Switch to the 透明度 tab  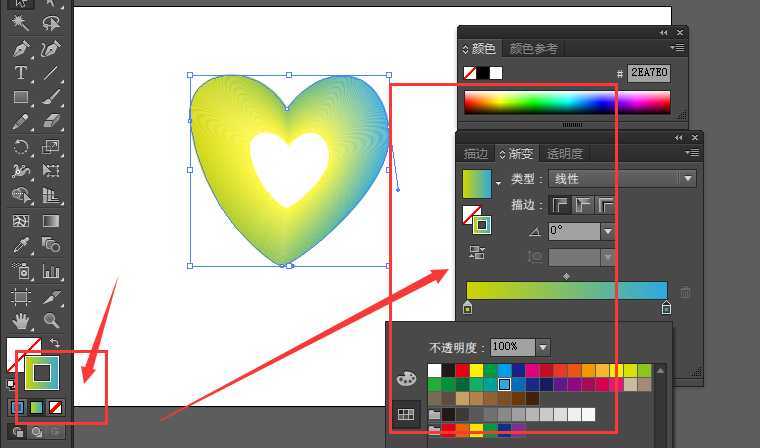pyautogui.click(x=565, y=154)
